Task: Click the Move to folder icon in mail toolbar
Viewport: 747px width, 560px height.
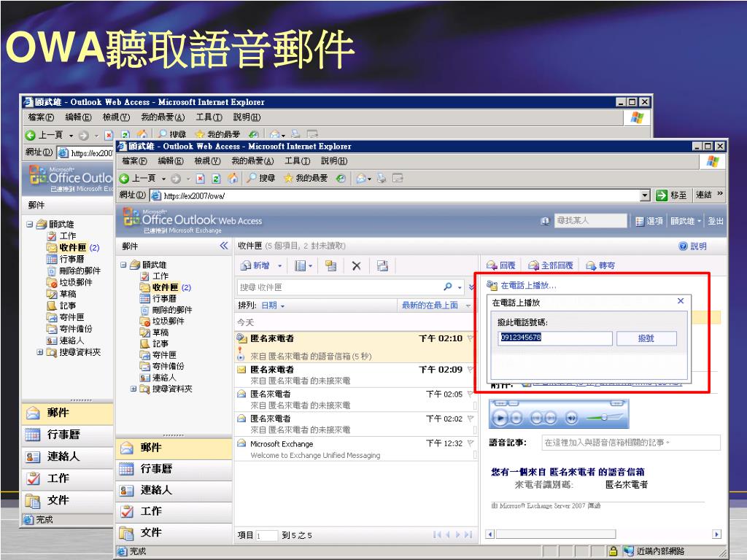Action: click(330, 265)
